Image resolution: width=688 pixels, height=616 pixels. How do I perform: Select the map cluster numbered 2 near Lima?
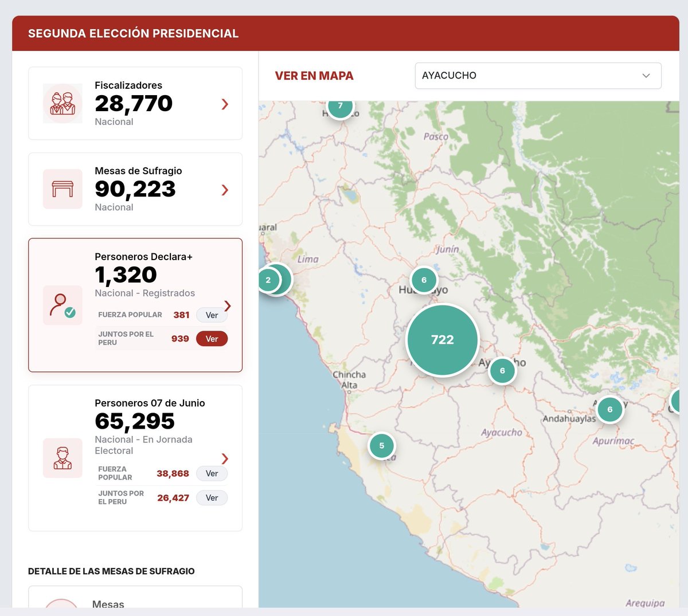point(268,280)
